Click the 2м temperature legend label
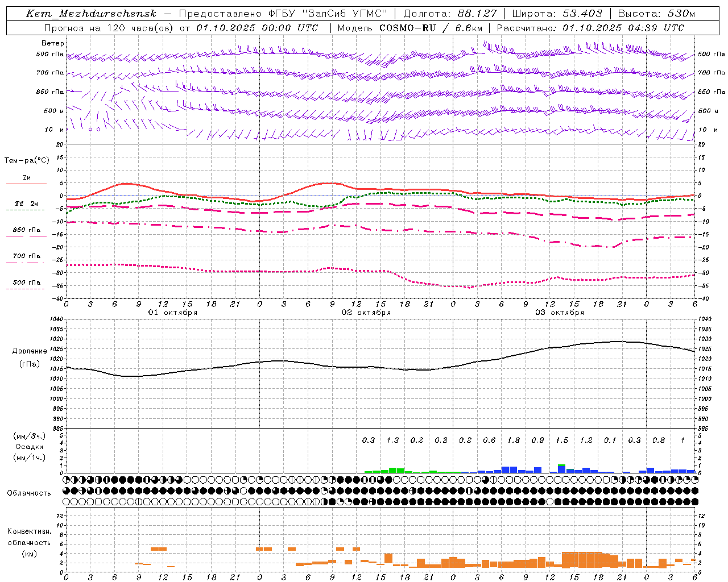728x582 pixels. pyautogui.click(x=27, y=178)
